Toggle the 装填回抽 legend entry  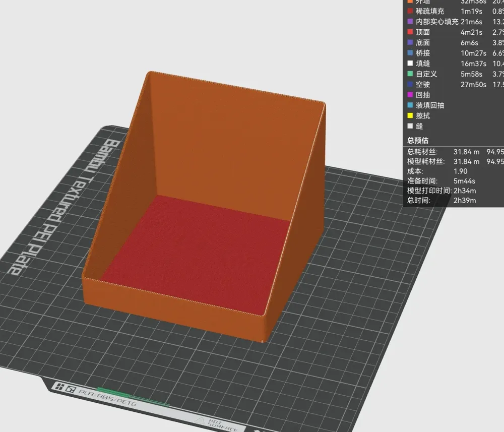[x=430, y=105]
